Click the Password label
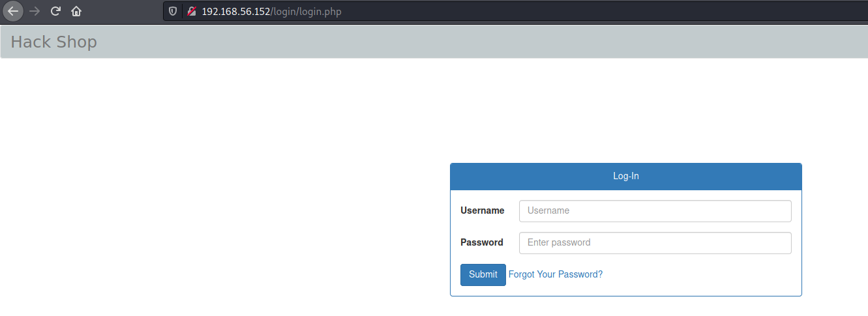 [481, 242]
